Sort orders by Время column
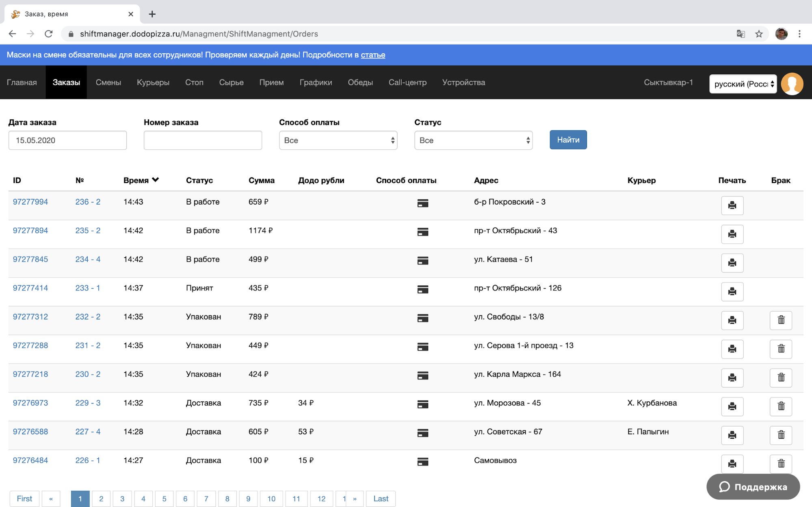 (x=141, y=180)
